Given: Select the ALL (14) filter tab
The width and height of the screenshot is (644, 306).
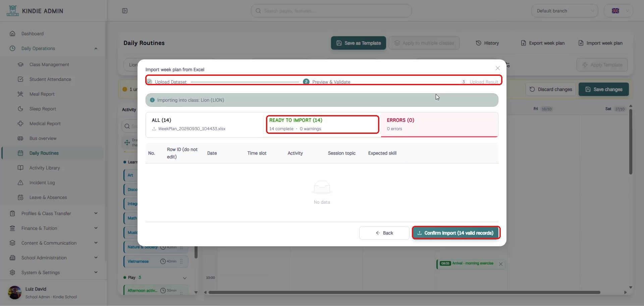Looking at the screenshot, I should (205, 124).
